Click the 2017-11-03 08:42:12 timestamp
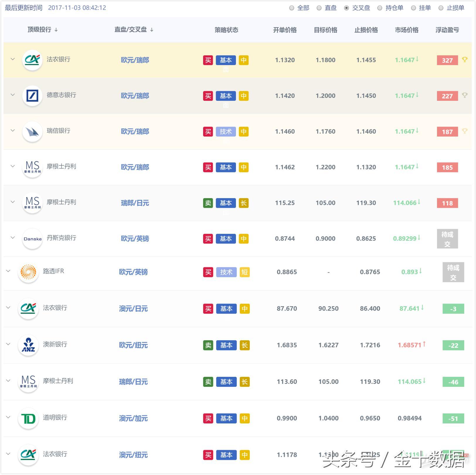This screenshot has height=475, width=476. point(77,8)
